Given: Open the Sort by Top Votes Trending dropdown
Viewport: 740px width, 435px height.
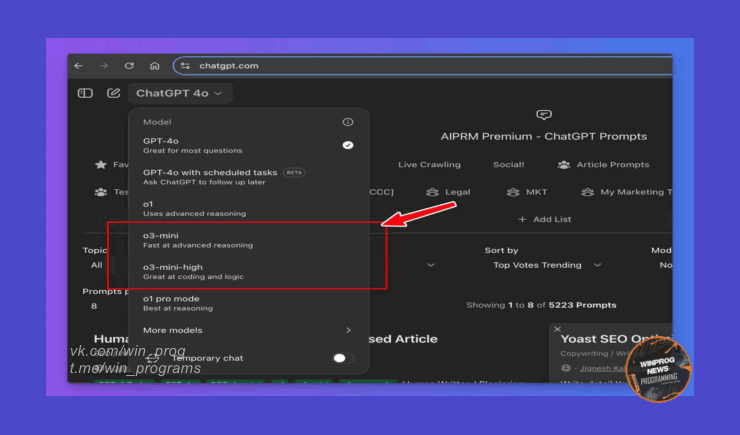Looking at the screenshot, I should pyautogui.click(x=547, y=265).
